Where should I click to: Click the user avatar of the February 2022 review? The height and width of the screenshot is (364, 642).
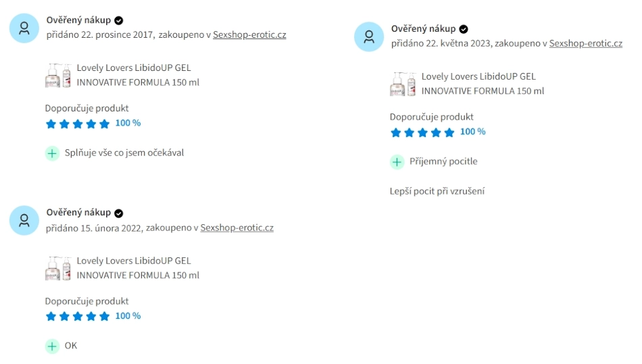coord(24,220)
